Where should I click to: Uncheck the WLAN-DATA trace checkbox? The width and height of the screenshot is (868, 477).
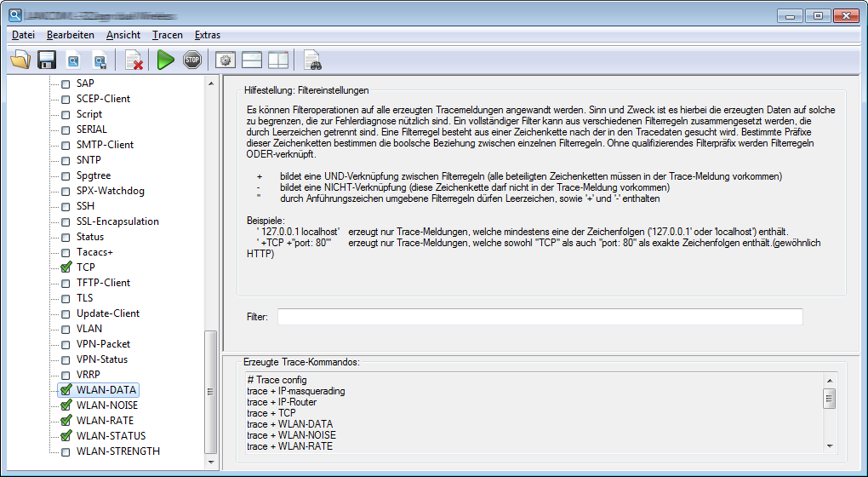click(x=66, y=390)
